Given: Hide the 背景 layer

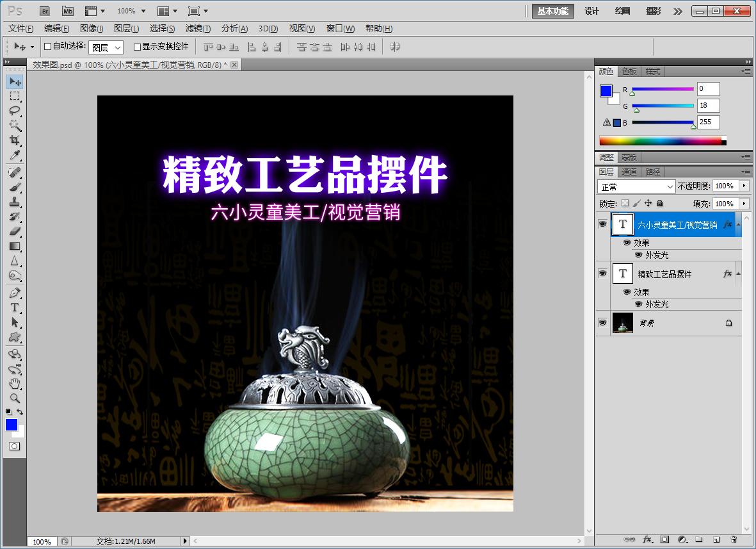Looking at the screenshot, I should pyautogui.click(x=602, y=323).
